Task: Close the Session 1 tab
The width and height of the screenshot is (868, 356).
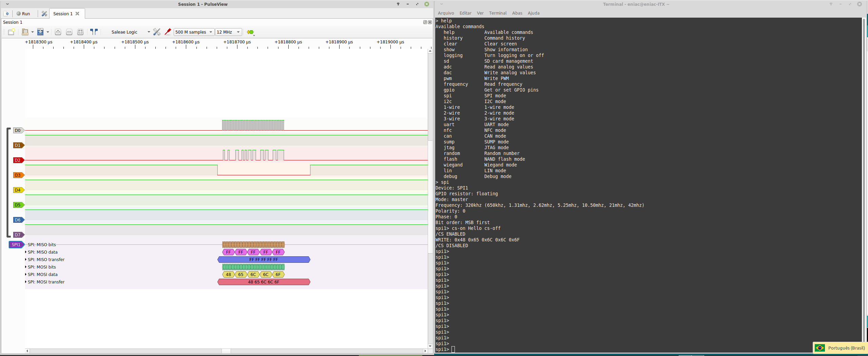Action: 77,14
